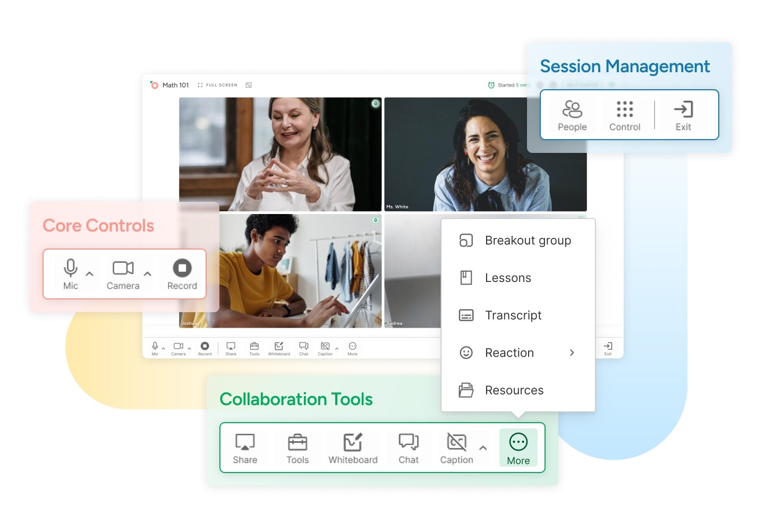Click Record in the meeting window toolbar
Viewport: 765px width, 532px height.
pos(205,348)
